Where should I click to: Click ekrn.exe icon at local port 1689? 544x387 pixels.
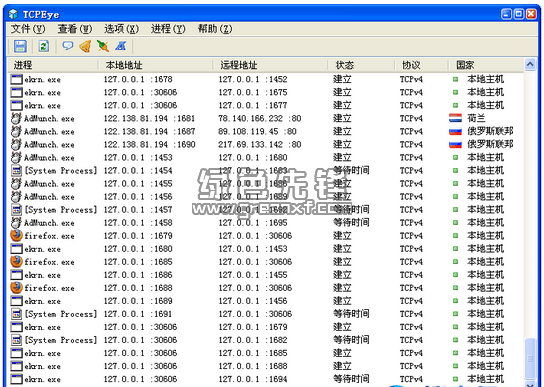point(16,301)
